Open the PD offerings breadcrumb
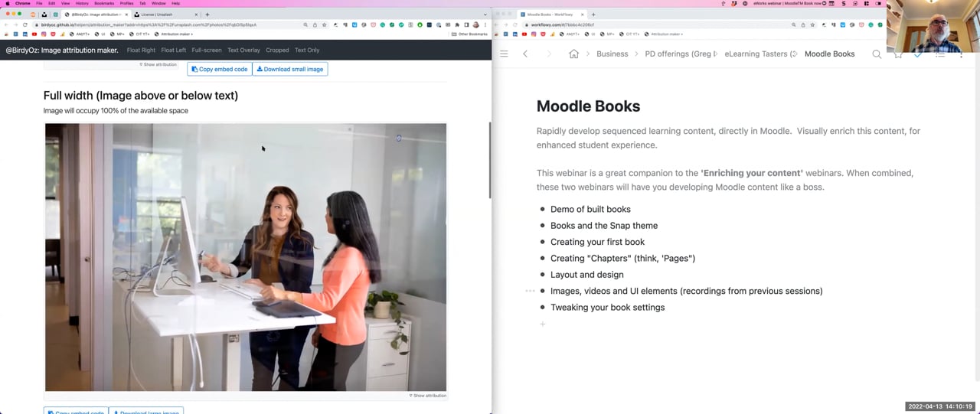Screen dimensions: 980x414 pyautogui.click(x=681, y=54)
